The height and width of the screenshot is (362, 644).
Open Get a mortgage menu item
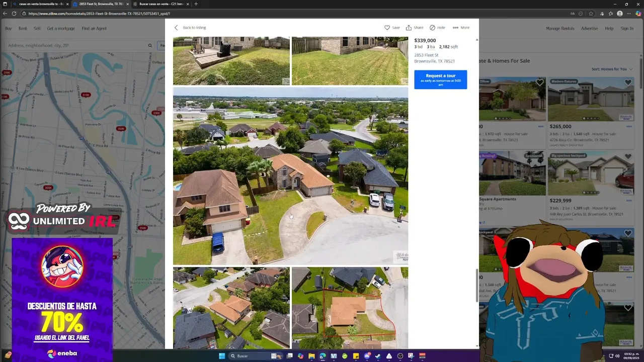pos(61,29)
